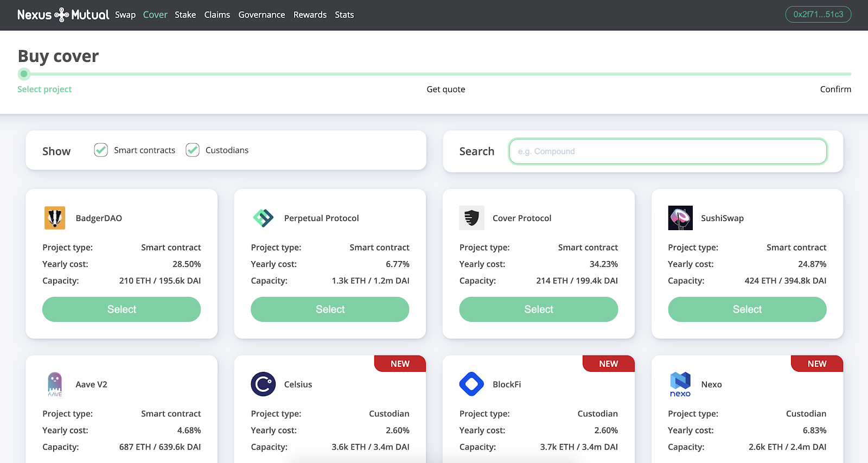Select SushiSwap cover
This screenshot has width=868, height=463.
click(x=747, y=309)
